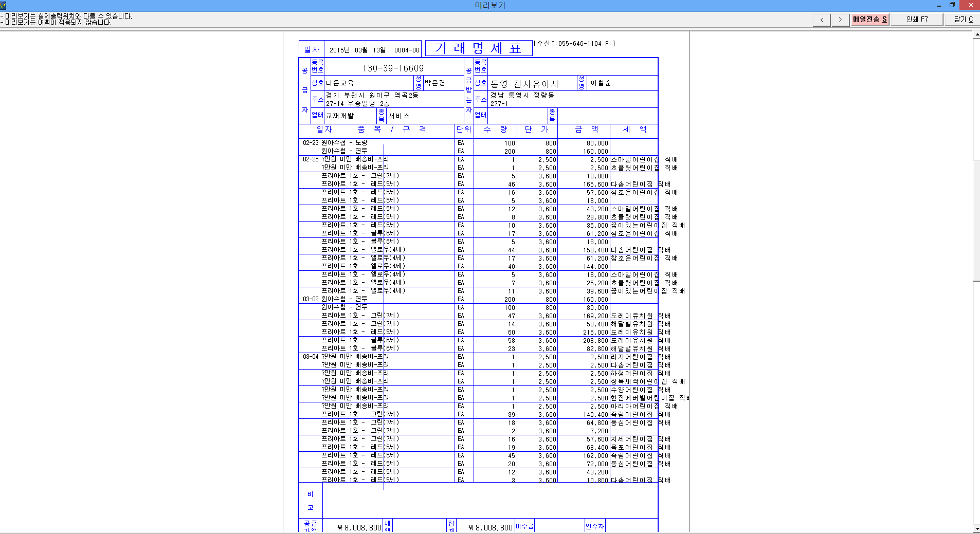Screen dimensions: 980x534
Task: Click the recipient name 통영 천사유아사
Action: pos(524,84)
